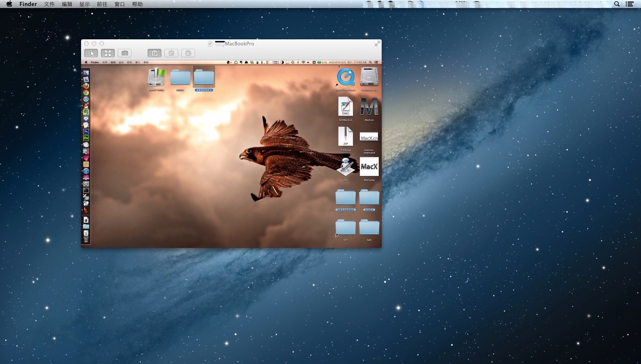The height and width of the screenshot is (364, 641).
Task: Select the QuickTime Player 7 desktop icon
Action: tap(346, 78)
